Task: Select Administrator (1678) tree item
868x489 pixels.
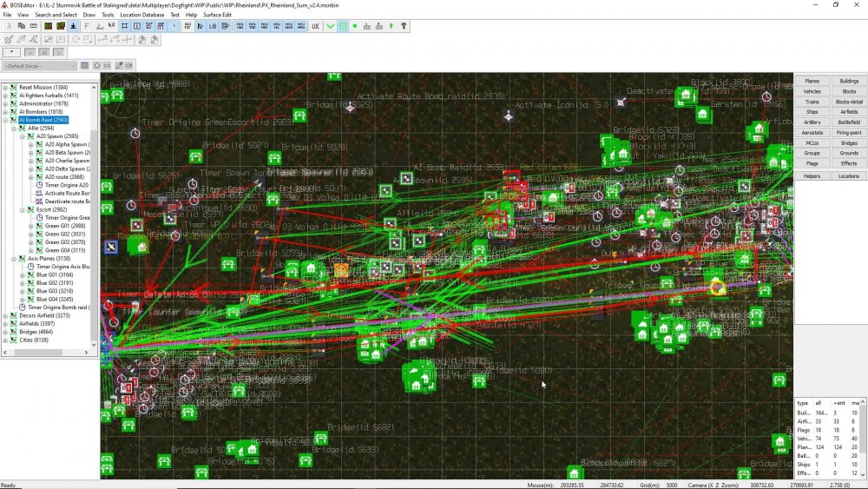Action: pyautogui.click(x=43, y=103)
